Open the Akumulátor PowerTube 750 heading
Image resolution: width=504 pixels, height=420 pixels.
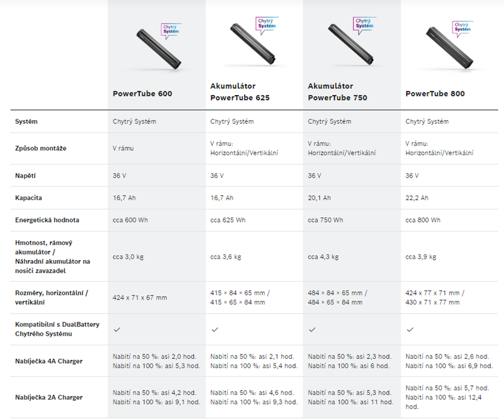pos(338,92)
